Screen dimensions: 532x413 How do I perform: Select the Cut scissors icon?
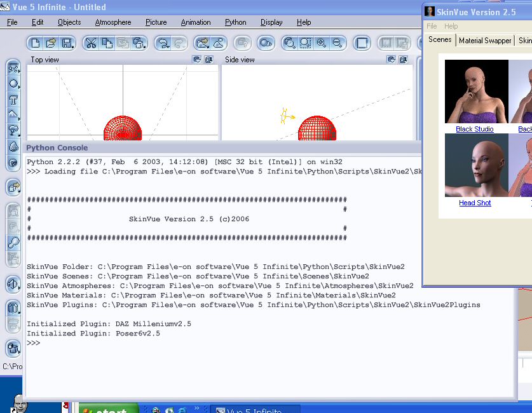(x=91, y=43)
